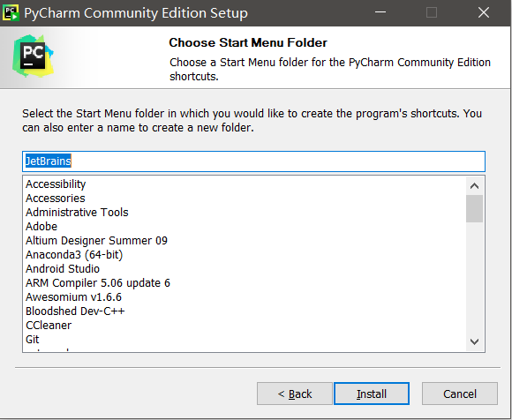Select the Android Studio folder
This screenshot has height=420, width=512.
(63, 268)
